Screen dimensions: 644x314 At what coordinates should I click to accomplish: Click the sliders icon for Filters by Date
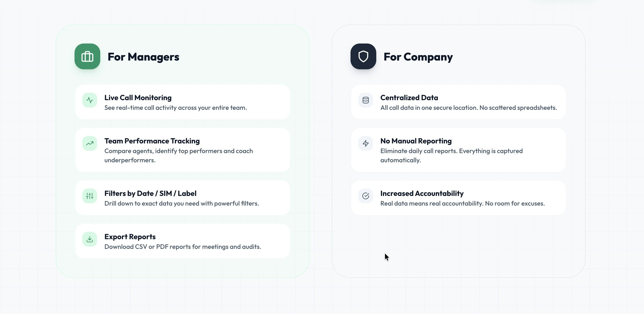89,196
